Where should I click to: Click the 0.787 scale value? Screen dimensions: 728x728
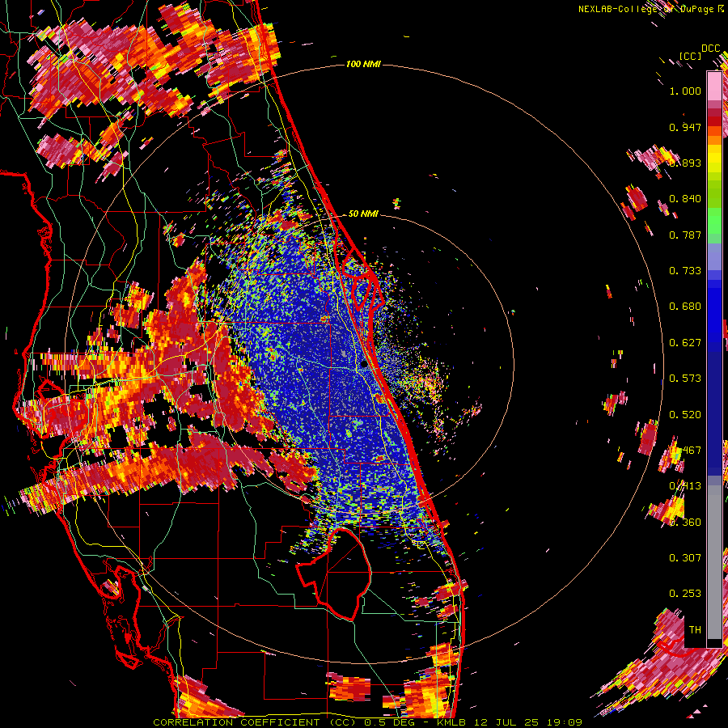685,235
